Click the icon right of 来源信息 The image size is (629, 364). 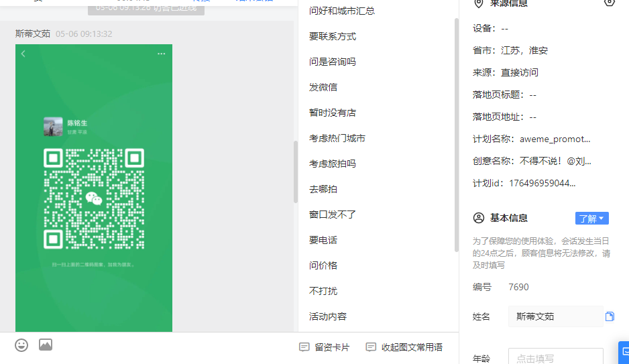coord(609,3)
